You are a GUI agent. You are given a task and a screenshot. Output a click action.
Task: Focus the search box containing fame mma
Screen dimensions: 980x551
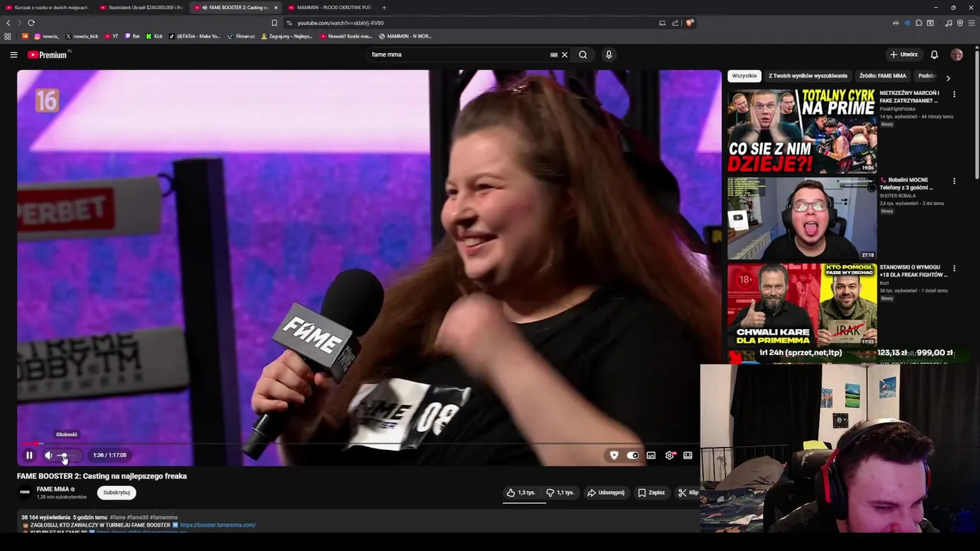coord(459,54)
